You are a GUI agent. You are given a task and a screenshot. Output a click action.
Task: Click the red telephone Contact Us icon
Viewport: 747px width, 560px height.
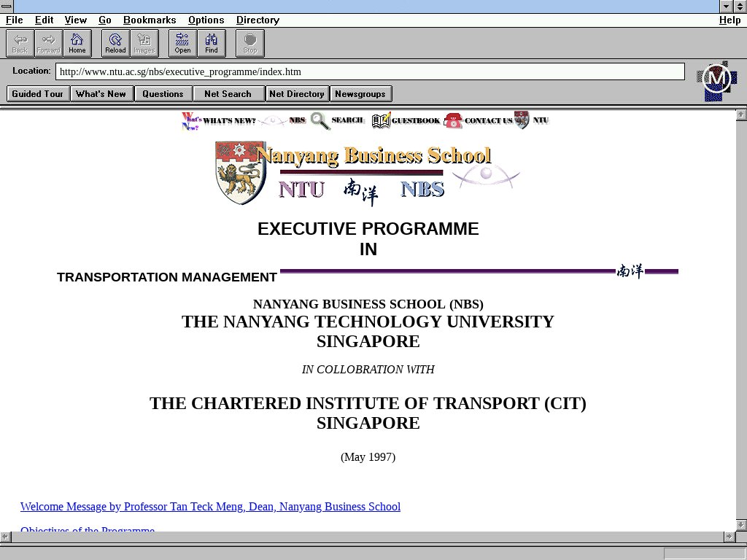(453, 121)
